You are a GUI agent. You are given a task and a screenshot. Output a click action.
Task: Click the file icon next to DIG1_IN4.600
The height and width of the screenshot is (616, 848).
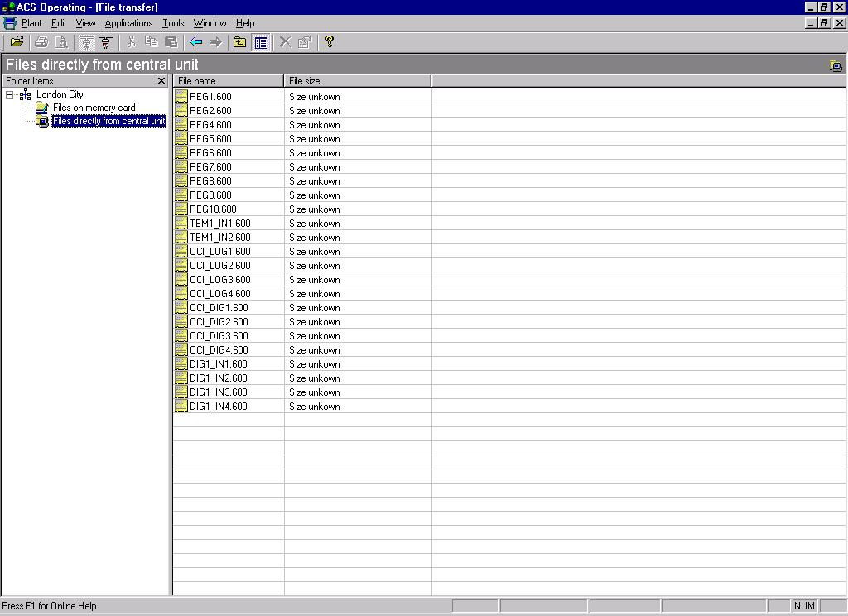point(181,407)
